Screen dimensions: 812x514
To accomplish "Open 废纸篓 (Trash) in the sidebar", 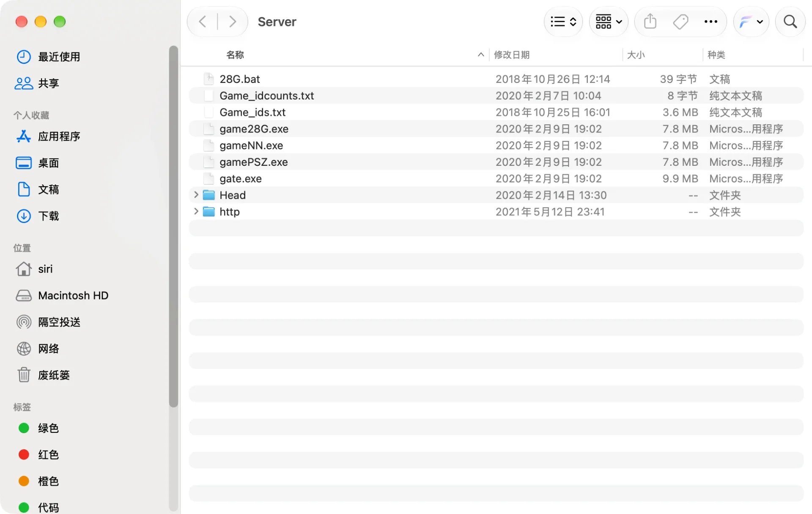I will 43,375.
